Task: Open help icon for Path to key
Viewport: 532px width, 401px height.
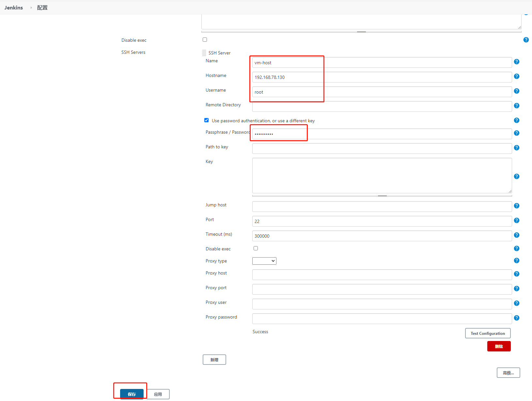Action: point(516,148)
